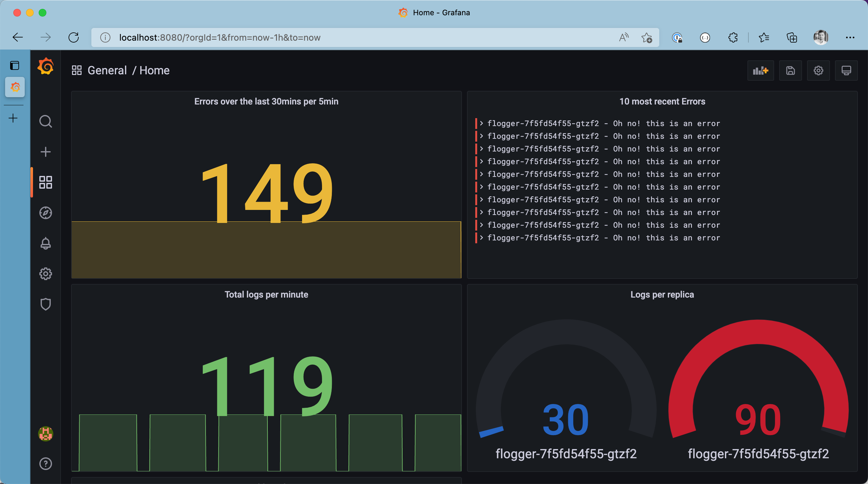Toggle the browser vertical tabs panel icon

(x=15, y=65)
